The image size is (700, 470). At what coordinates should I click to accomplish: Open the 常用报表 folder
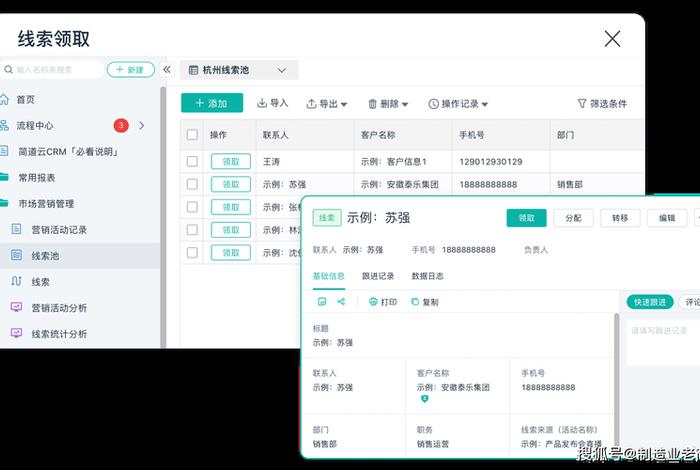tap(4, 177)
